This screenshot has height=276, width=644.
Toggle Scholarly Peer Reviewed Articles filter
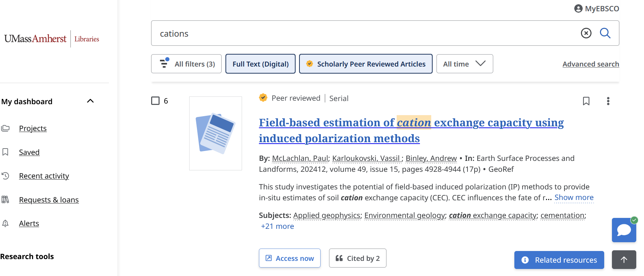click(365, 64)
